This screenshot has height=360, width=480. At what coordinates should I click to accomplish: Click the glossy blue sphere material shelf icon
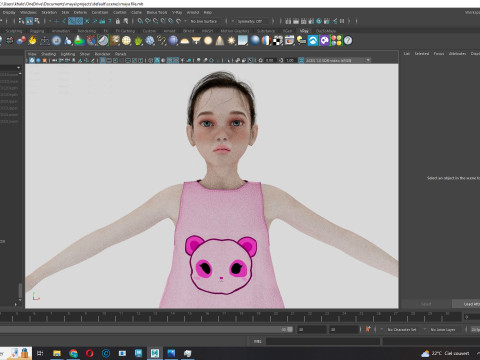(255, 41)
